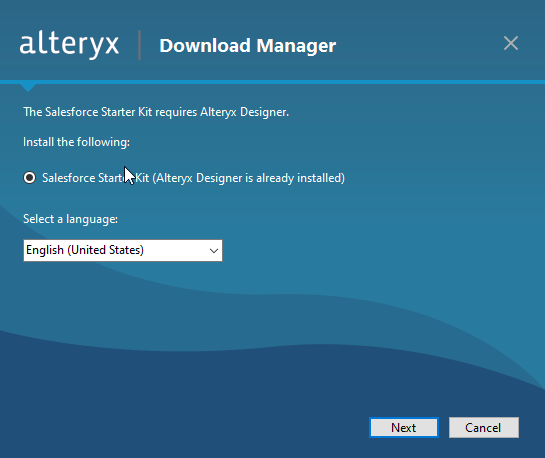Click the blue progress line beneath the header
The height and width of the screenshot is (458, 545).
[x=272, y=82]
